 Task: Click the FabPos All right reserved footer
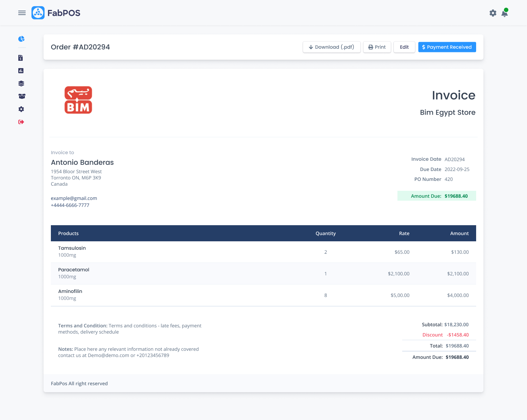[x=79, y=383]
